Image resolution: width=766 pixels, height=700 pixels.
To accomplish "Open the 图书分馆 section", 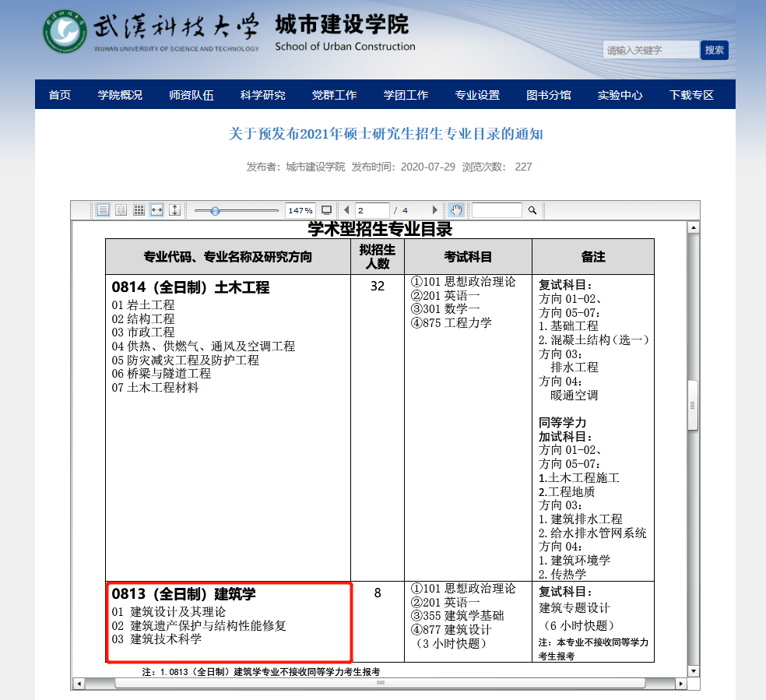I will [548, 94].
